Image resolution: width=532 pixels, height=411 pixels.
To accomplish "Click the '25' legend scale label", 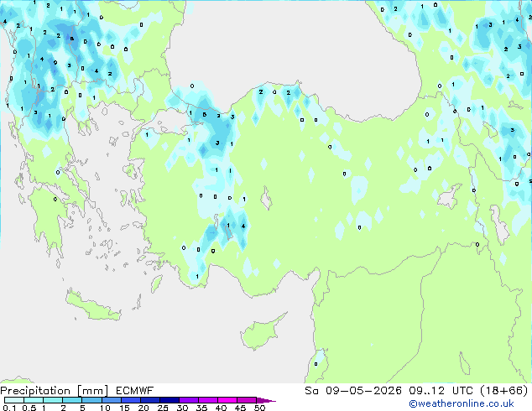I will (163, 408).
